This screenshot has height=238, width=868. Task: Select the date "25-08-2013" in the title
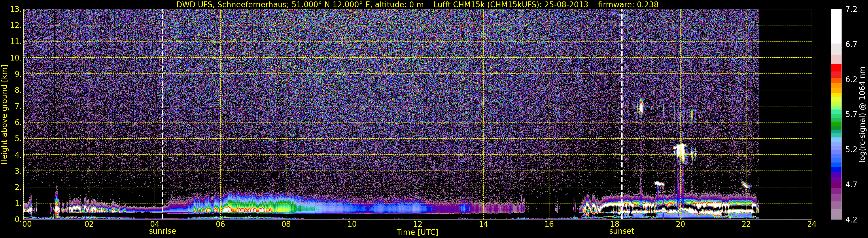tap(566, 4)
